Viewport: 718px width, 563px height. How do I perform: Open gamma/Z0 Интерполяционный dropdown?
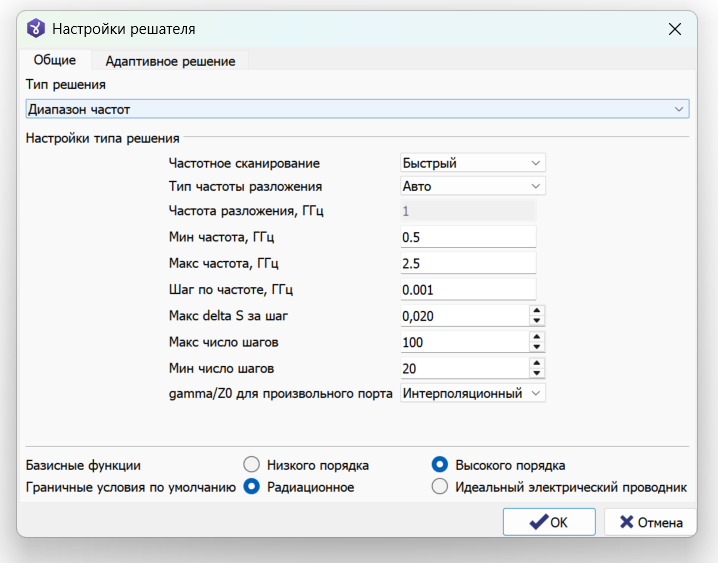pyautogui.click(x=473, y=393)
